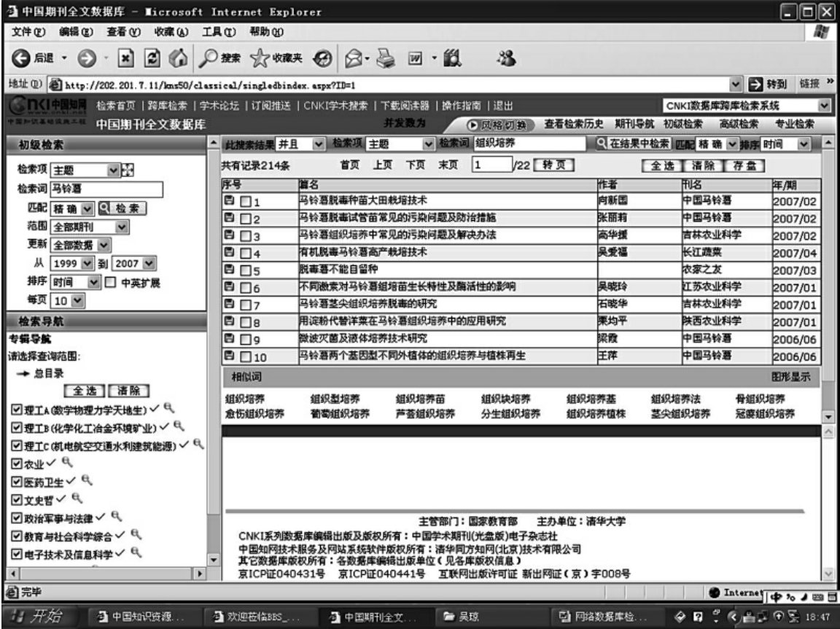Viewport: 840px width, 629px height.
Task: Open the 收藏 menu
Action: [171, 31]
